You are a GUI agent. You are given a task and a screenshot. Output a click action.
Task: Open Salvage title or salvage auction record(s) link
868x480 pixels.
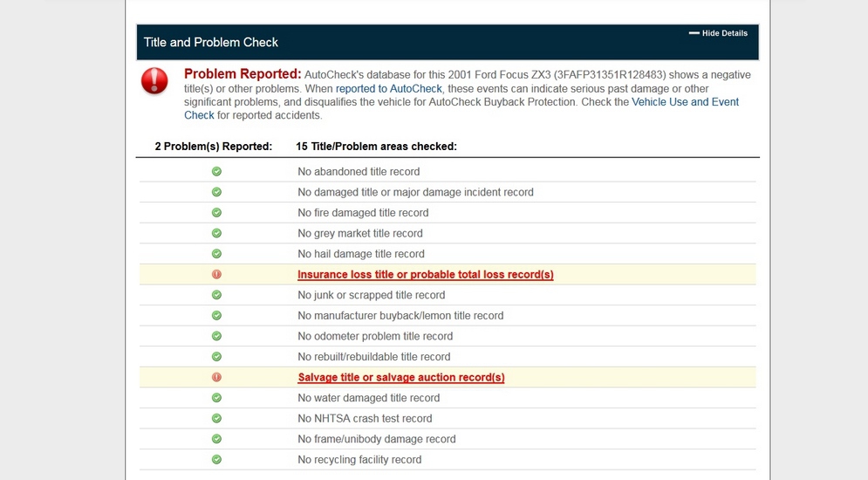click(x=400, y=378)
